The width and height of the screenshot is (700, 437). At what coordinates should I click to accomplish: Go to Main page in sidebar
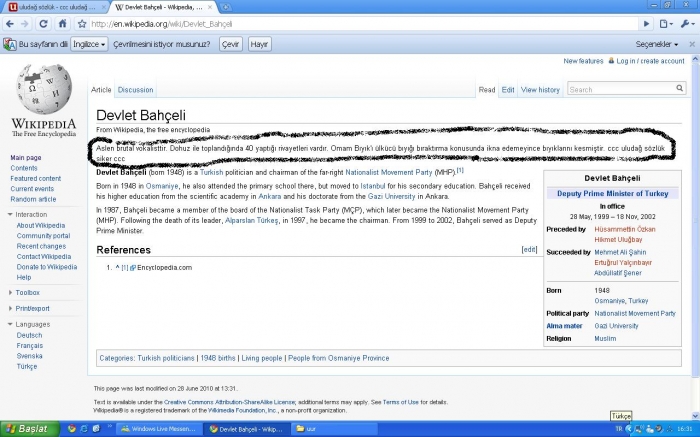pos(26,158)
